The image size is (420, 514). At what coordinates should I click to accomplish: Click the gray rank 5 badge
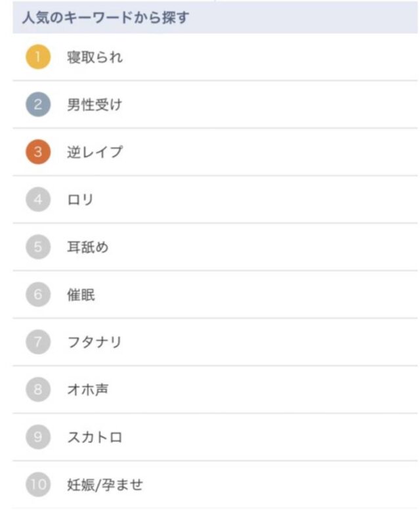point(38,247)
